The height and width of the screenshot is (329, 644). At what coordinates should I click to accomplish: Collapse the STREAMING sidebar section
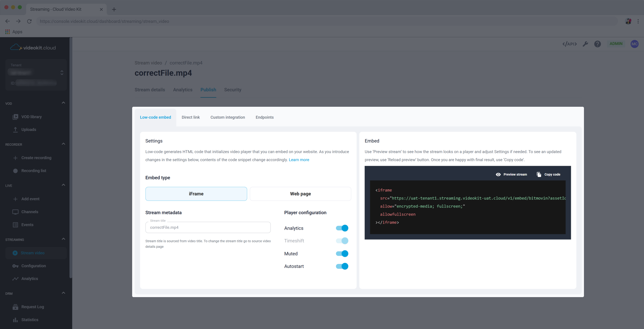pyautogui.click(x=63, y=239)
